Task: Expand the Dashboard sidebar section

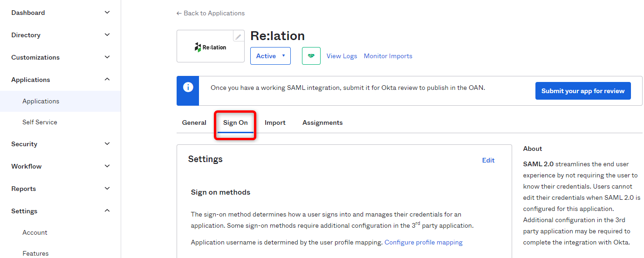Action: pos(61,13)
